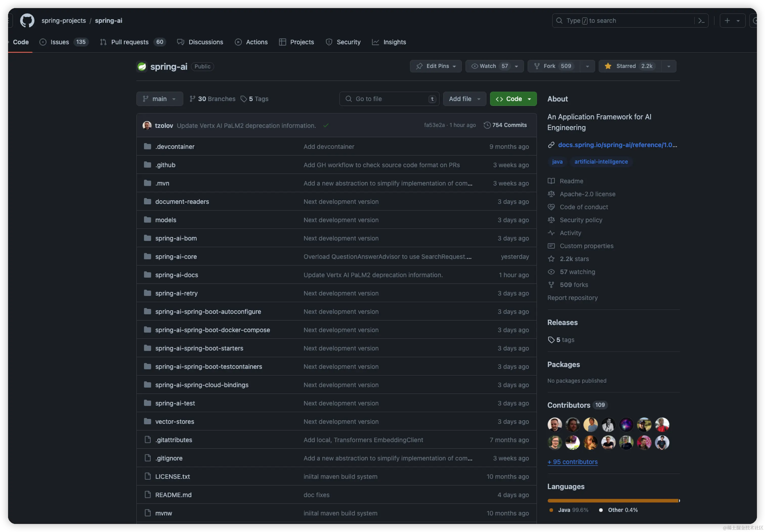The height and width of the screenshot is (532, 765).
Task: Open the Actions tab
Action: point(251,42)
